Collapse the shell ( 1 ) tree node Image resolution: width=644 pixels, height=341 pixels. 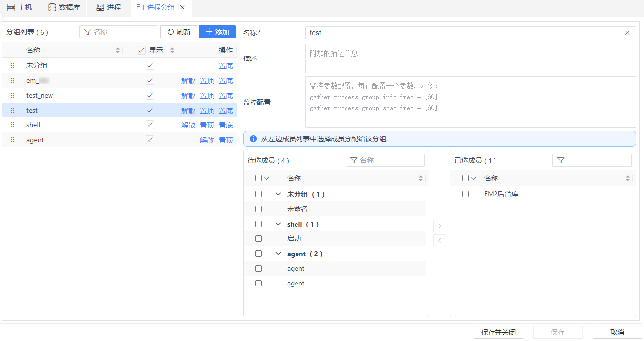coord(278,224)
